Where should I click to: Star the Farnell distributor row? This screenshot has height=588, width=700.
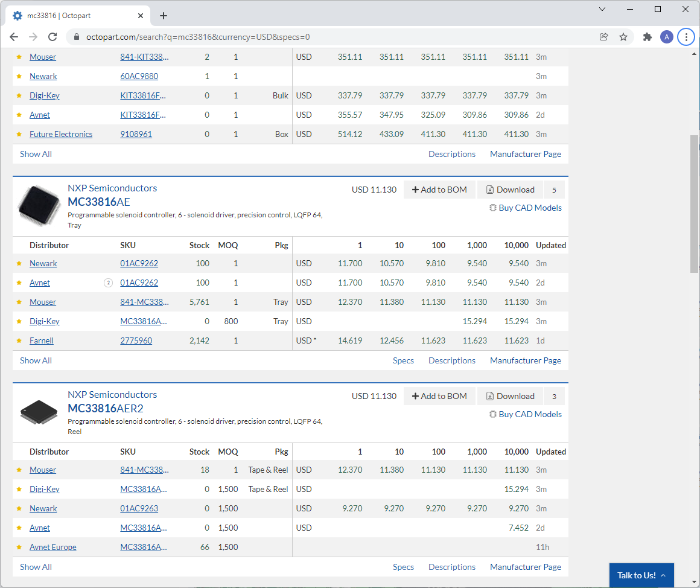click(x=19, y=340)
